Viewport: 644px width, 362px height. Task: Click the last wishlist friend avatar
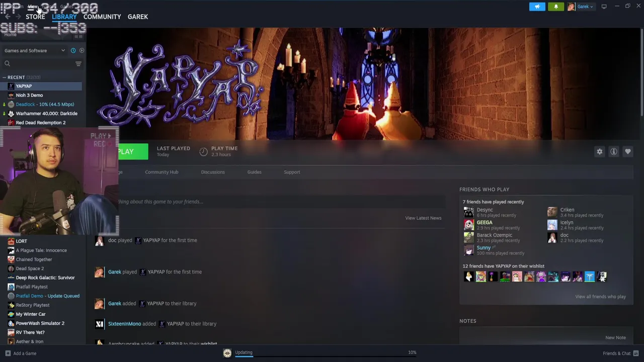[601, 277]
